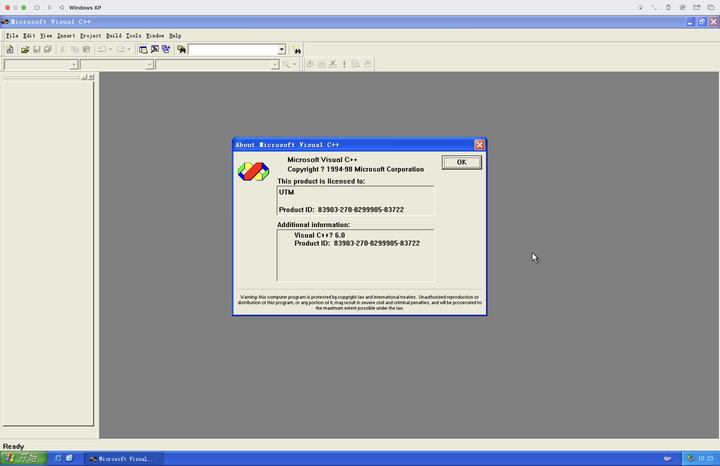
Task: Open the Insert menu
Action: point(66,35)
